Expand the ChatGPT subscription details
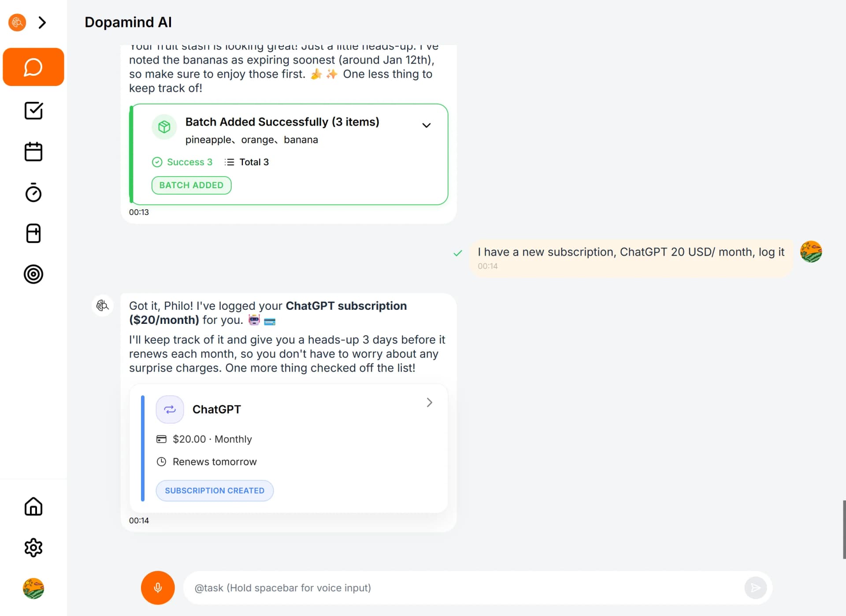Viewport: 846px width, 616px height. point(429,402)
